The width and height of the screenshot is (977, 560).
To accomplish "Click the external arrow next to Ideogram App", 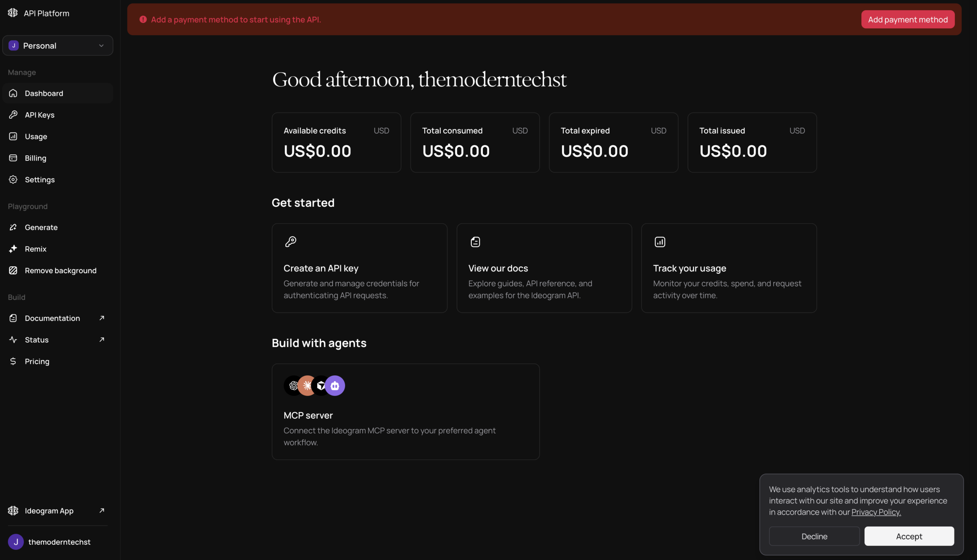I will 102,510.
